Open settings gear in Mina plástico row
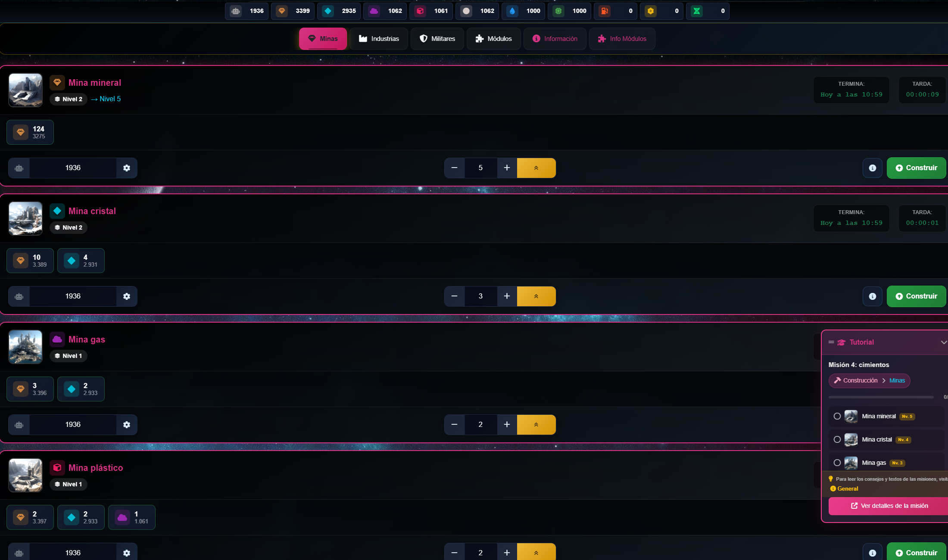The height and width of the screenshot is (560, 948). (127, 553)
